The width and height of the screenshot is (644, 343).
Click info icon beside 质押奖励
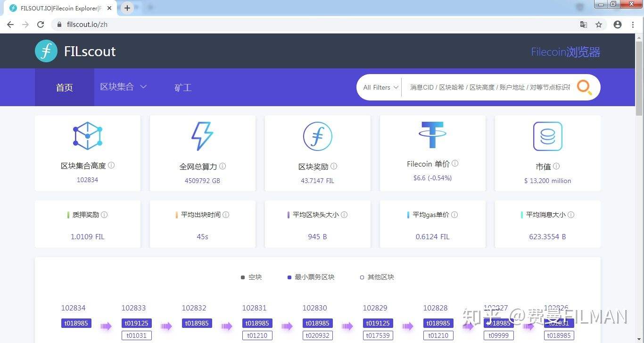tap(104, 215)
